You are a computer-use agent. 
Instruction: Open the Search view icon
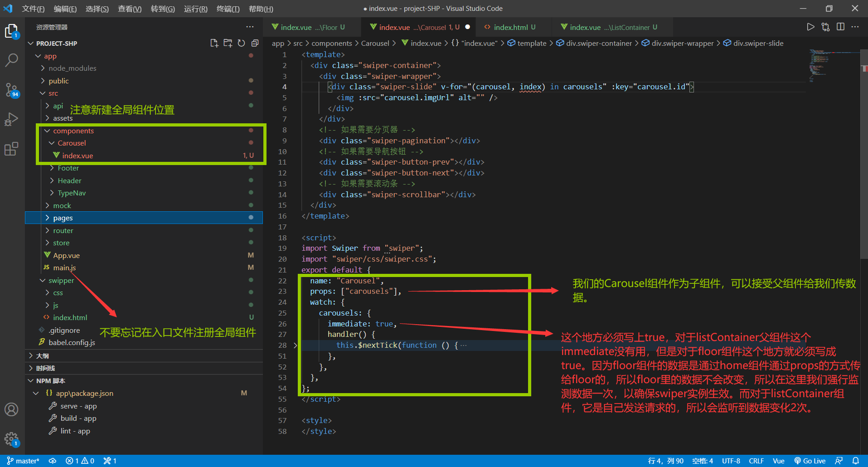coord(11,60)
